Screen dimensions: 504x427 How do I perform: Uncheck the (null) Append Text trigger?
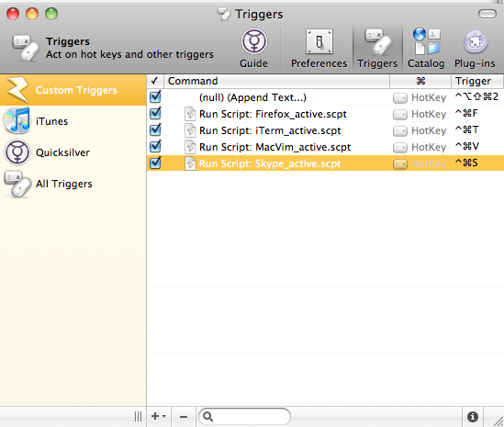click(155, 96)
